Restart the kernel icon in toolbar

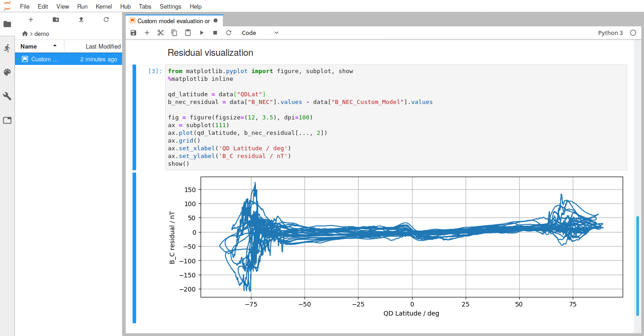coord(229,33)
